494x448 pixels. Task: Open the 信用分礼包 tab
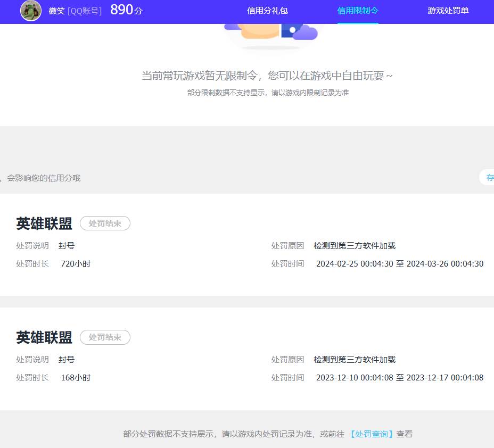(267, 11)
